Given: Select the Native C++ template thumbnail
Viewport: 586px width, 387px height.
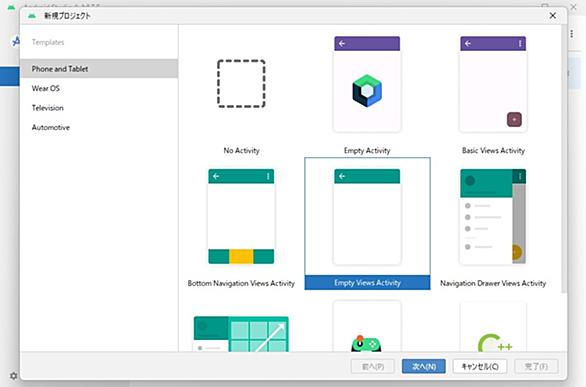Looking at the screenshot, I should 493,326.
